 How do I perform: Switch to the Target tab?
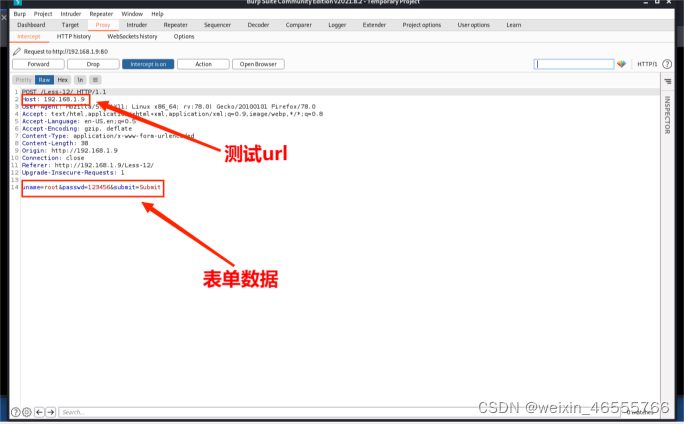pos(70,25)
